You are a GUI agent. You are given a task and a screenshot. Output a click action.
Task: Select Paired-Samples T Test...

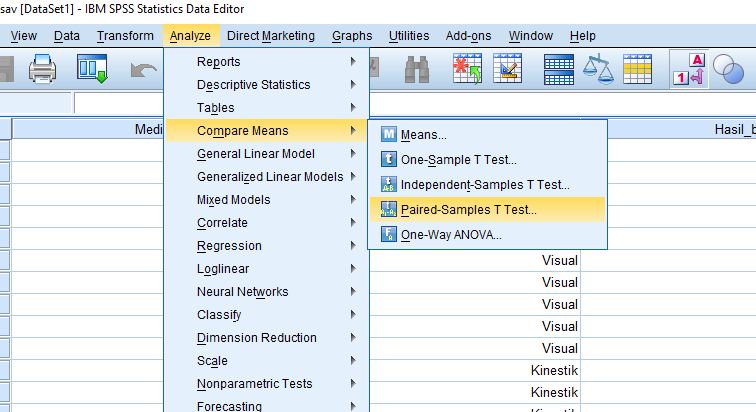point(487,210)
